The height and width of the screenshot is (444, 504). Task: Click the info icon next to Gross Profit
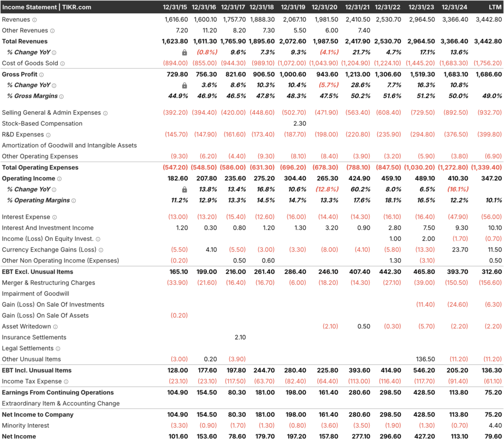41,75
